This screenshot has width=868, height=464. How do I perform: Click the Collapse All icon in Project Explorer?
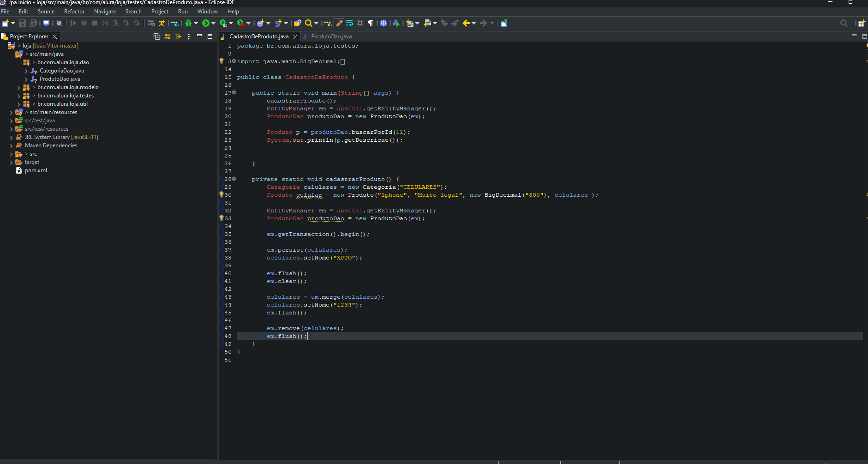tap(157, 36)
